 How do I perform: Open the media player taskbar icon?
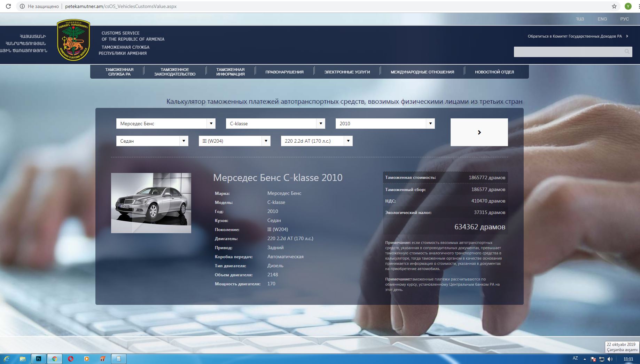87,359
